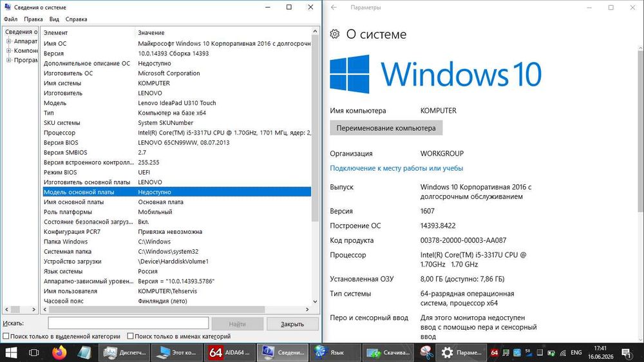Click the AIDA64 red tray icon

pos(495,352)
